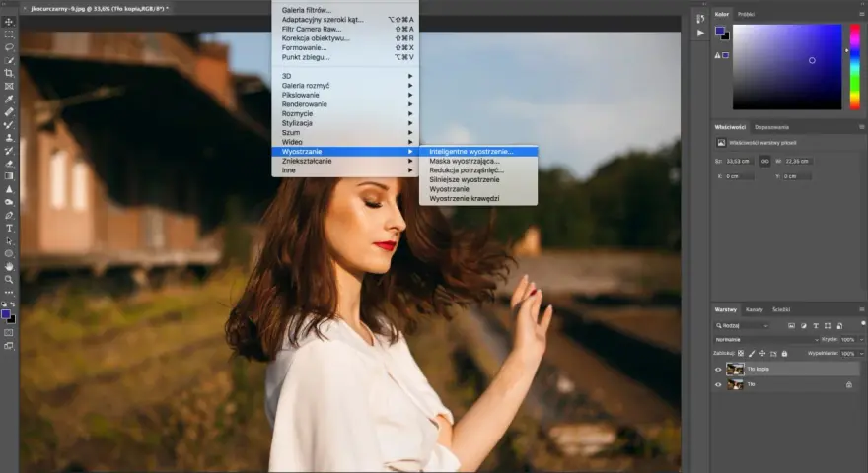Choose Inteligentne wyostrzenie from submenu

[478, 151]
